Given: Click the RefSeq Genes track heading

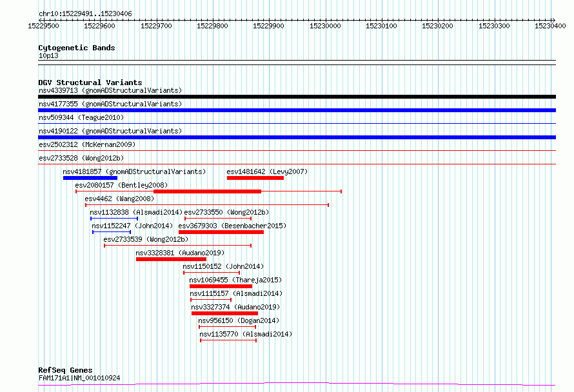Looking at the screenshot, I should [65, 371].
